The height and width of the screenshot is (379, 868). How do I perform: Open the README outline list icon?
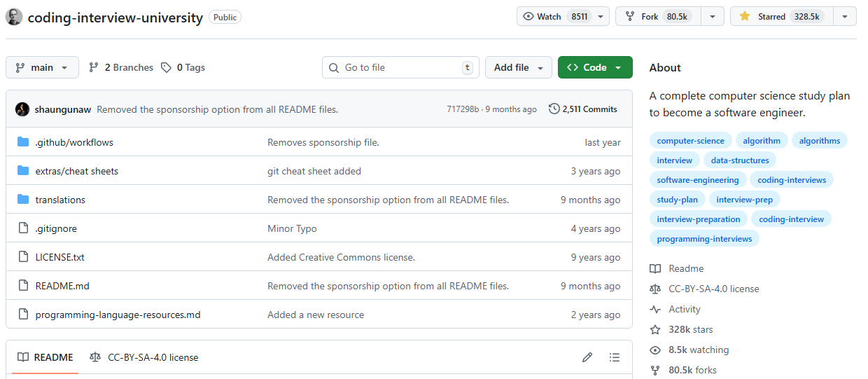click(x=615, y=357)
